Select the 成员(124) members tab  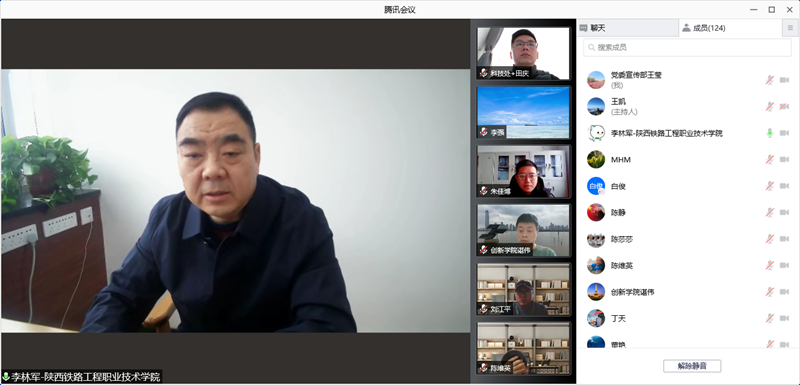730,28
